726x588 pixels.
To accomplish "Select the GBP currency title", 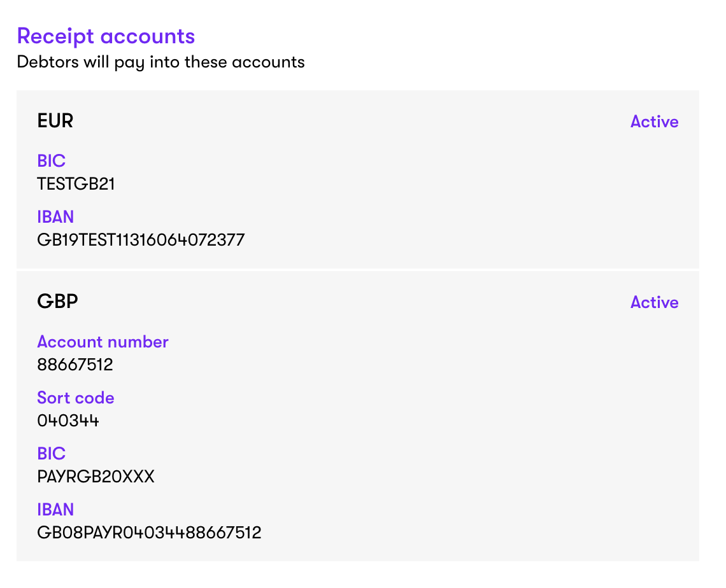I will 57,302.
